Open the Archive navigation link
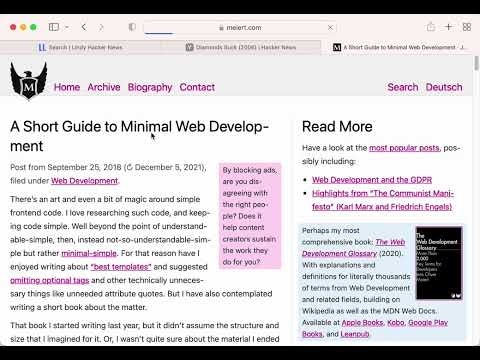 [104, 87]
